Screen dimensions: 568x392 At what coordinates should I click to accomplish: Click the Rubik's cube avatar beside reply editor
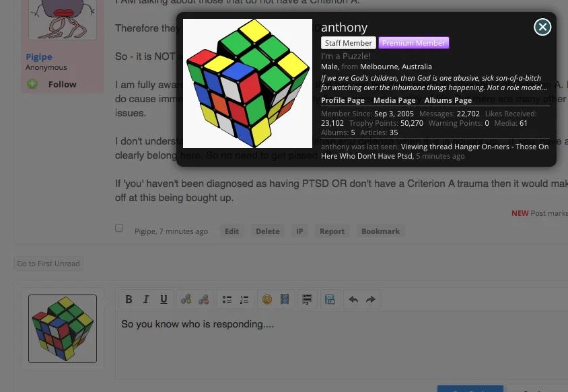63,329
